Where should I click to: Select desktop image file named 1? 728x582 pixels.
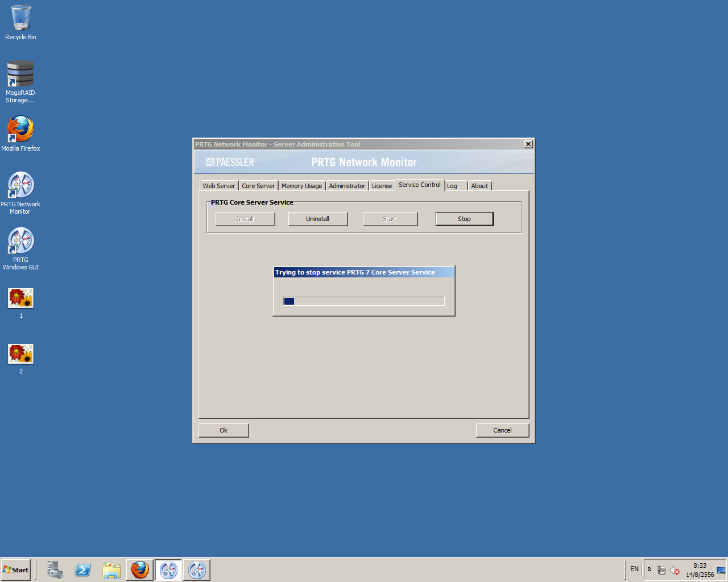coord(21,303)
